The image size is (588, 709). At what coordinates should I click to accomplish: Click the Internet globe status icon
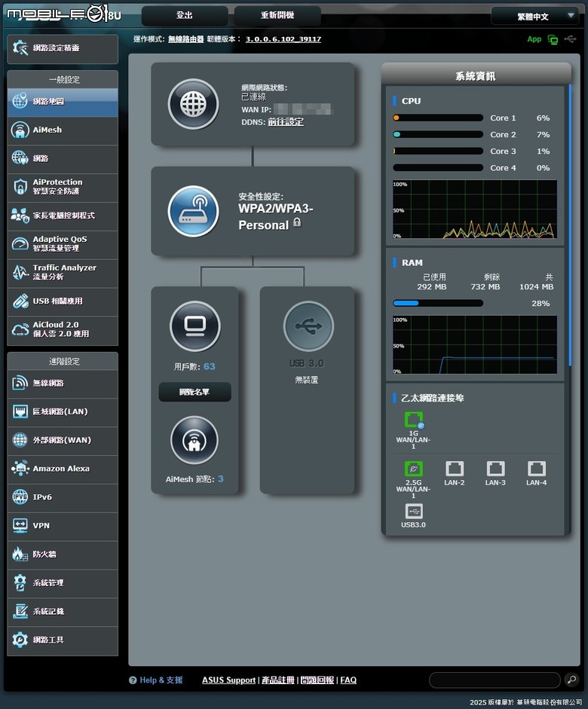pyautogui.click(x=193, y=104)
